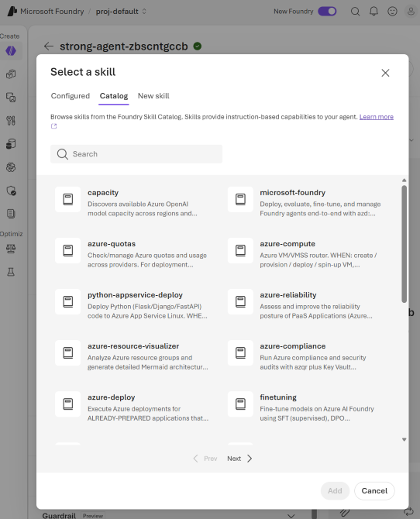Toggle the New Foundry switch
Image resolution: width=420 pixels, height=519 pixels.
(x=327, y=12)
